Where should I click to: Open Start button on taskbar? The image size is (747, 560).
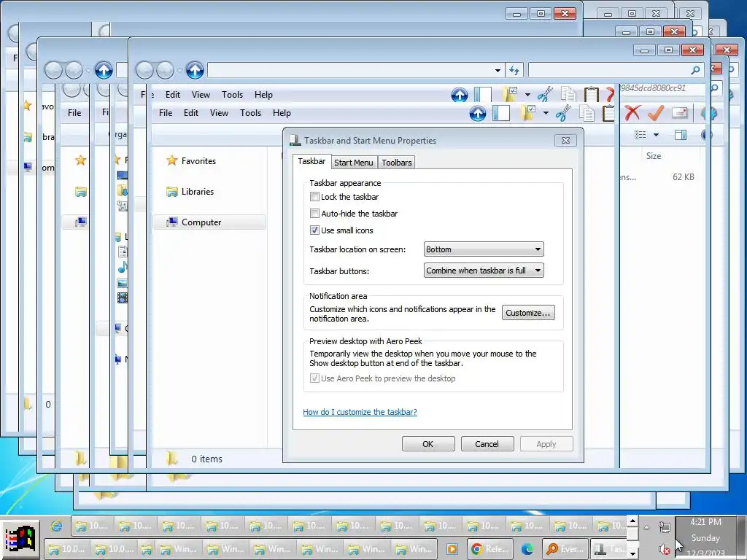point(19,540)
